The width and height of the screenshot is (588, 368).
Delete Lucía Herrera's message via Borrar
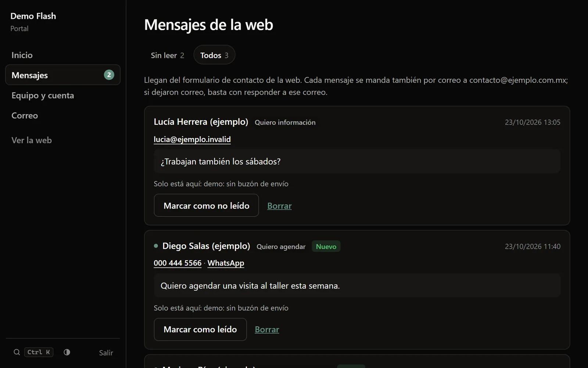(279, 206)
